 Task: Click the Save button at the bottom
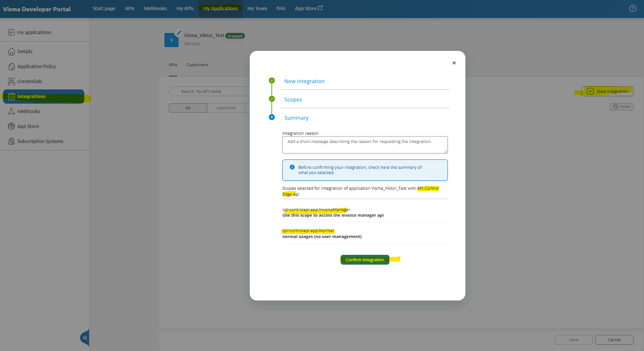pyautogui.click(x=574, y=340)
